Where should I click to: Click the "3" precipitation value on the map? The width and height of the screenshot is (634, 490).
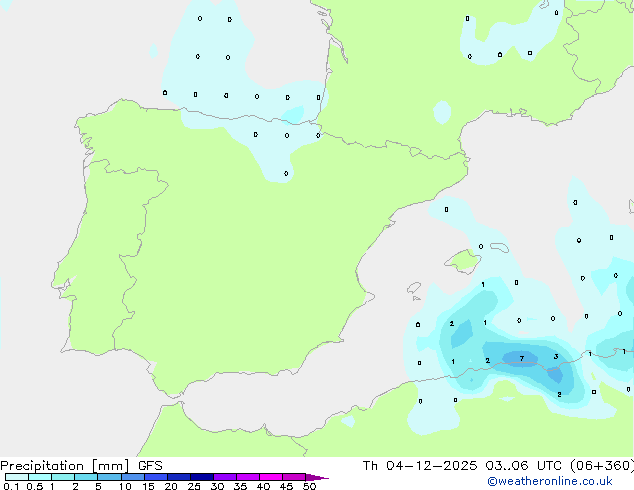point(556,357)
